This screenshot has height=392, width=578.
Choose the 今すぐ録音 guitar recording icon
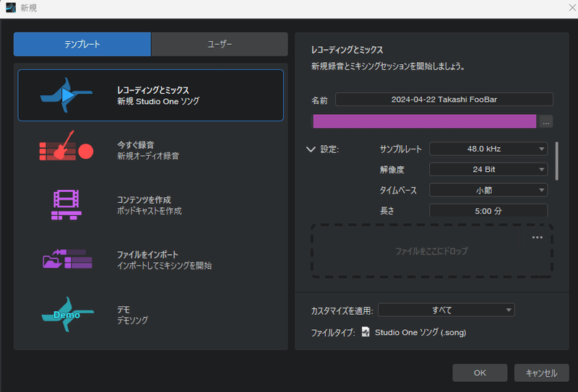point(66,146)
